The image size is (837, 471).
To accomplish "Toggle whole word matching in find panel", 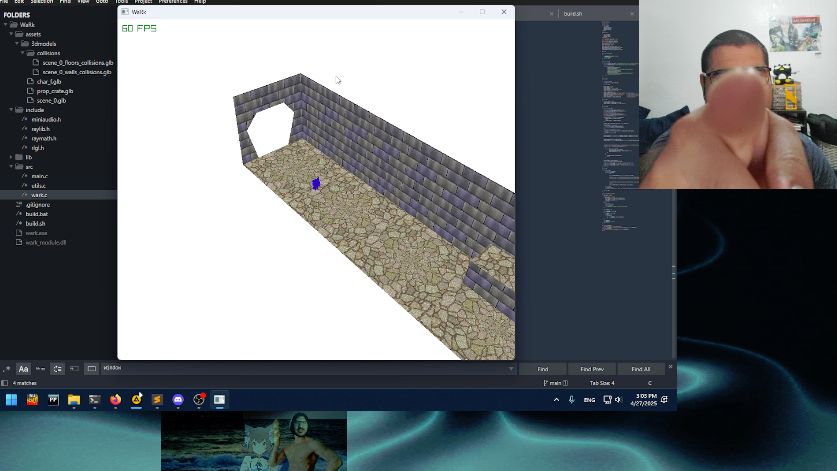I will point(40,368).
